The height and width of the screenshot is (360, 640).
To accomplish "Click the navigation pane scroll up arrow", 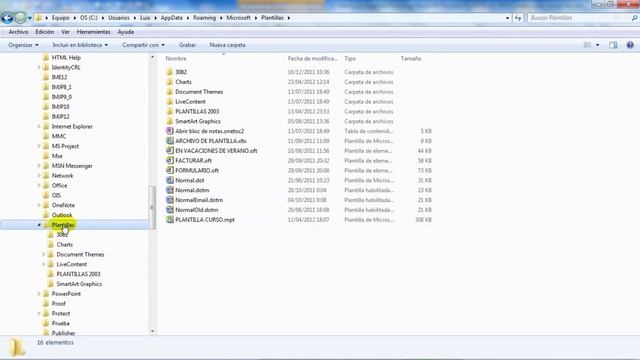I will click(x=153, y=57).
